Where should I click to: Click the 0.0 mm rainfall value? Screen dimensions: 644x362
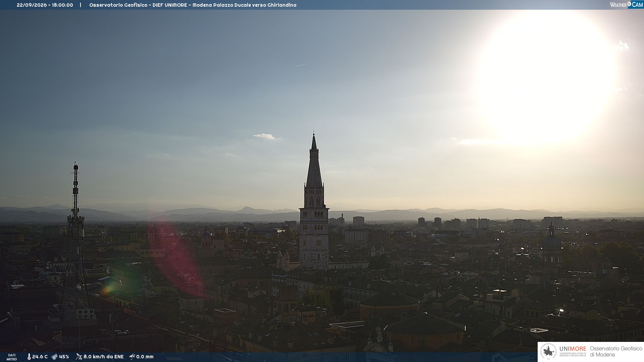(145, 357)
